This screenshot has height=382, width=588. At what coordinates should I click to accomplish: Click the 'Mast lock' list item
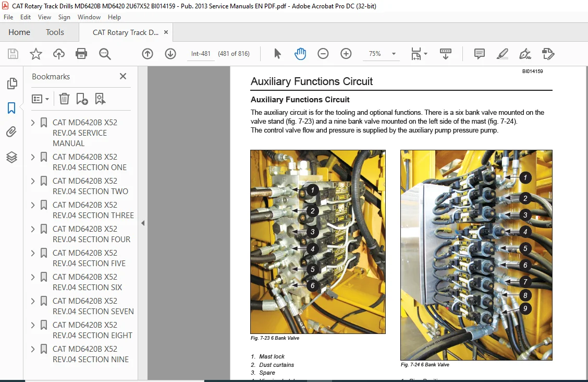tap(272, 356)
